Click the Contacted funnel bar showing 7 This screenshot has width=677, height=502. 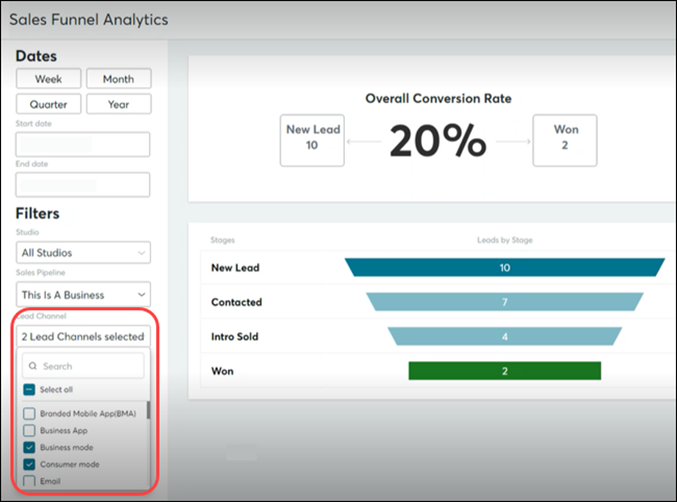pyautogui.click(x=505, y=302)
